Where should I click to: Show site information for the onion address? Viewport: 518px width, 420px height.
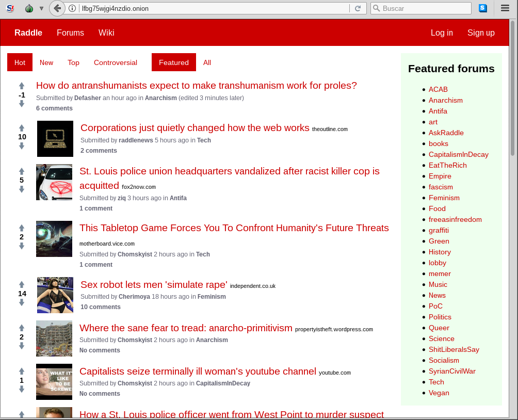tap(73, 8)
